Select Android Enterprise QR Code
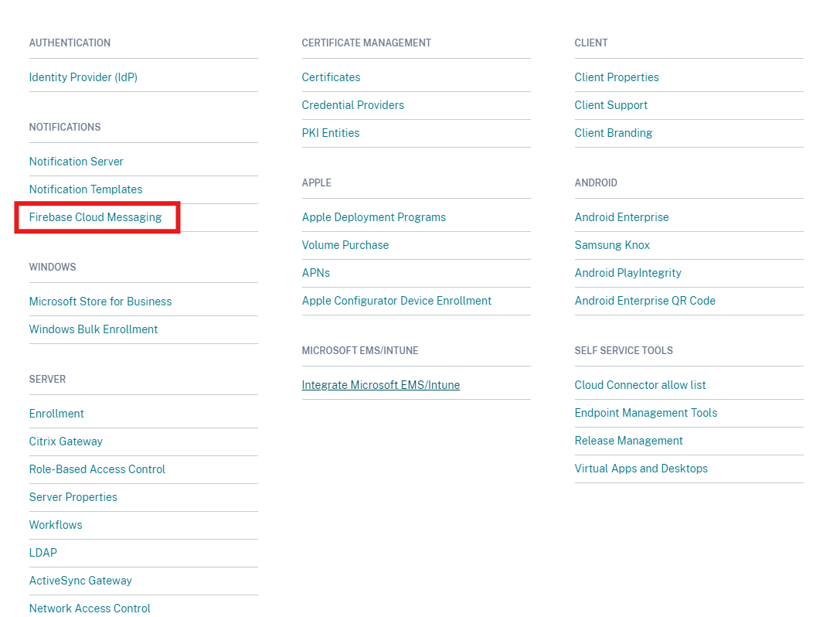The width and height of the screenshot is (840, 617). coord(645,301)
